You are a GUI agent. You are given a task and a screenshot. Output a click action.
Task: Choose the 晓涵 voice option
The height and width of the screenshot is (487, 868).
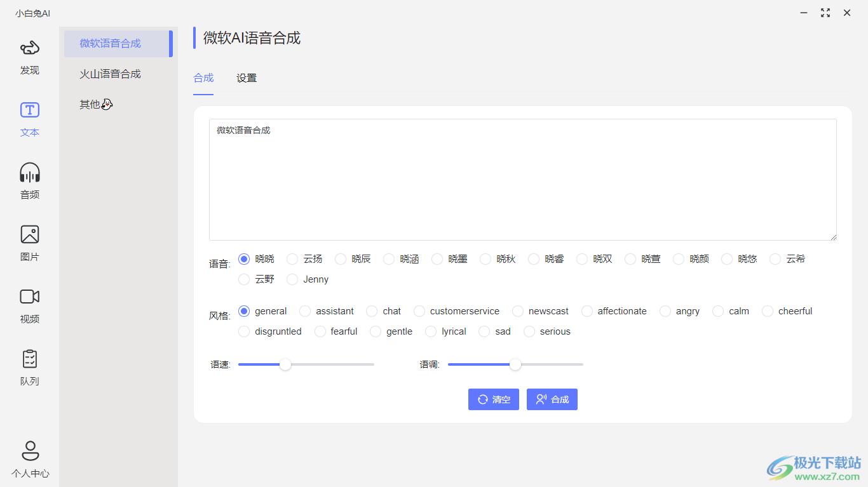click(x=389, y=259)
